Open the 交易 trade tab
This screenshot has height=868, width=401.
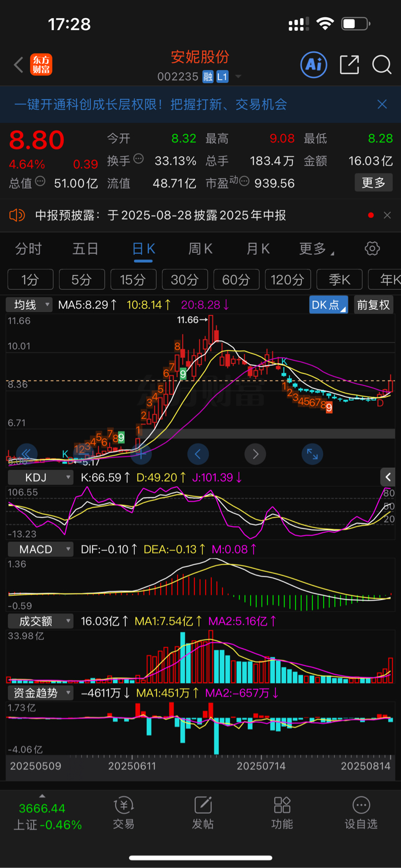(x=124, y=814)
